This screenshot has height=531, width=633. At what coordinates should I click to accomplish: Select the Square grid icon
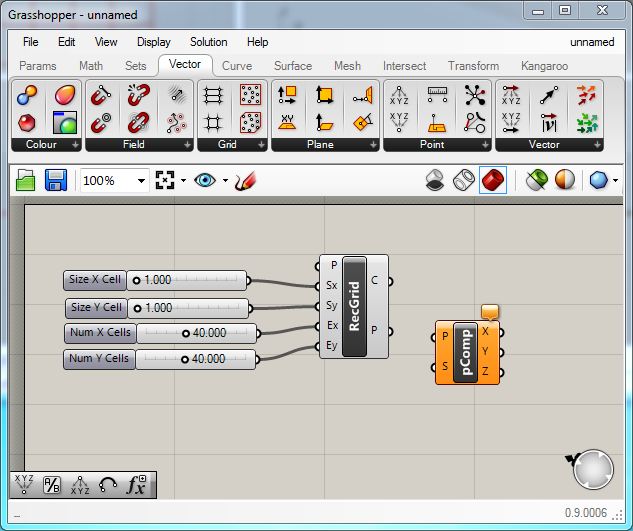click(213, 123)
